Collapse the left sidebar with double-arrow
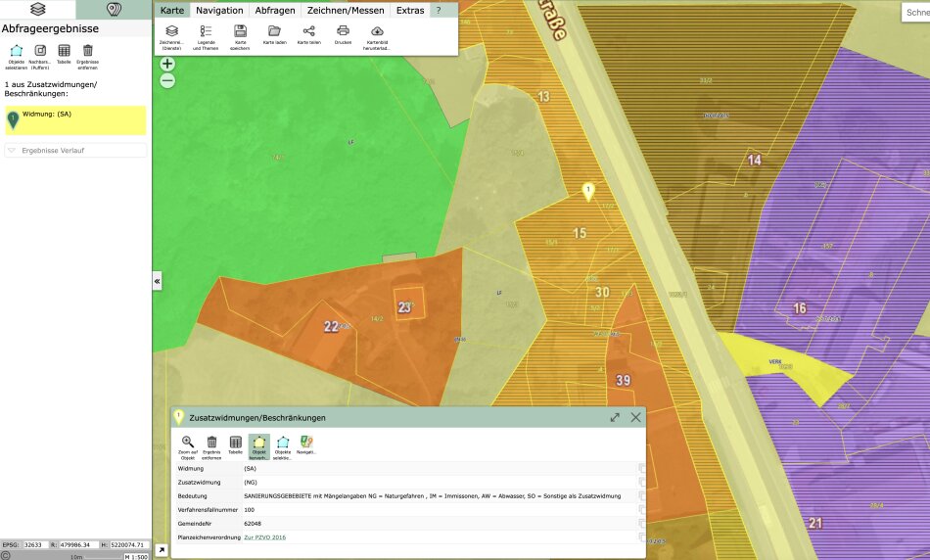Viewport: 930px width, 560px height. pyautogui.click(x=158, y=281)
